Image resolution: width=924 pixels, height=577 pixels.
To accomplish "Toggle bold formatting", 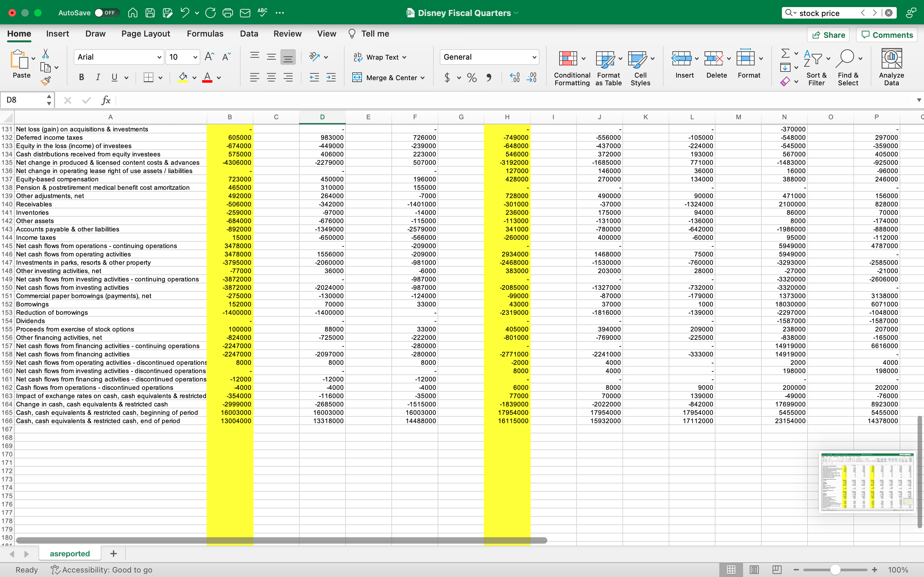I will 81,78.
